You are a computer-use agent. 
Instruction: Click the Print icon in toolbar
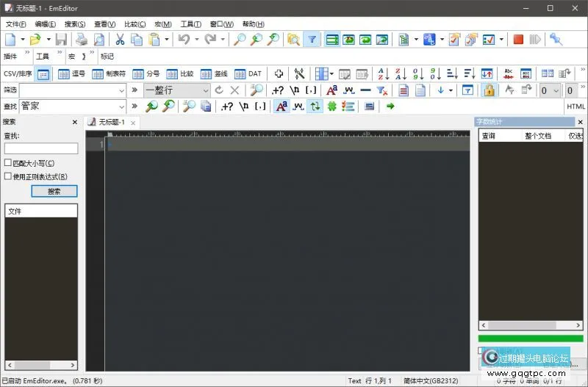coord(82,40)
